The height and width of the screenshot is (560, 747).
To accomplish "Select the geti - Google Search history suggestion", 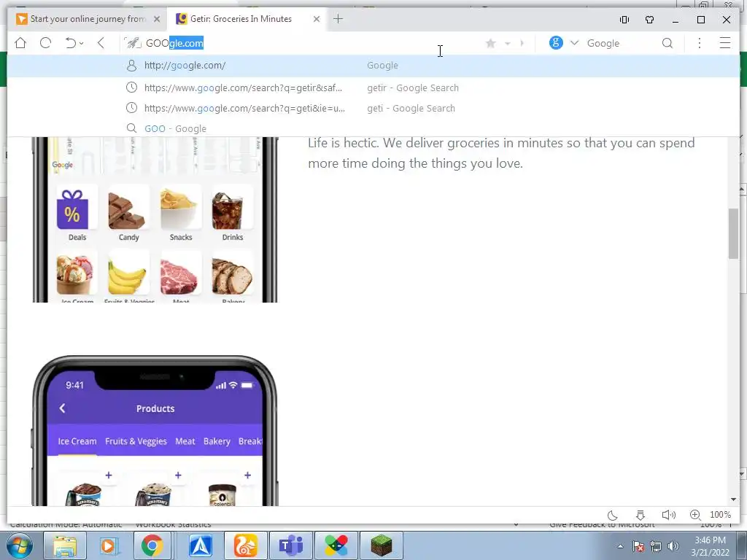I will coord(373,108).
